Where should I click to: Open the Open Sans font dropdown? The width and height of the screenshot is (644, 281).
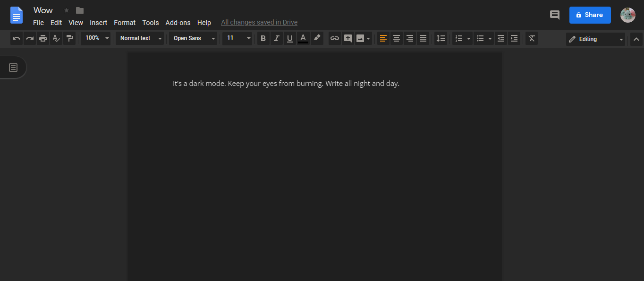click(x=193, y=38)
